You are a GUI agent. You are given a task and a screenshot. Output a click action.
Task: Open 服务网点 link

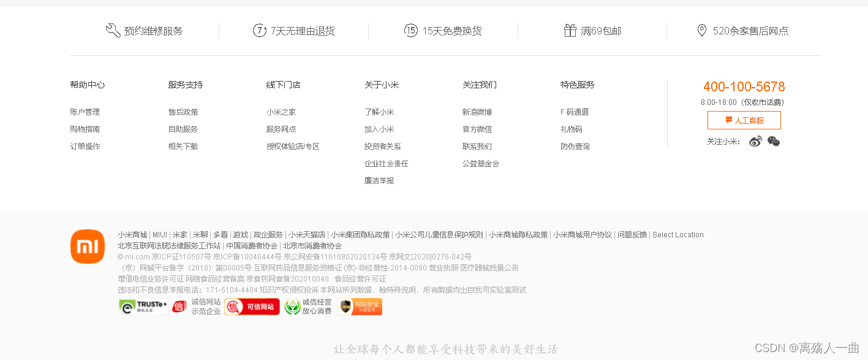pyautogui.click(x=281, y=129)
